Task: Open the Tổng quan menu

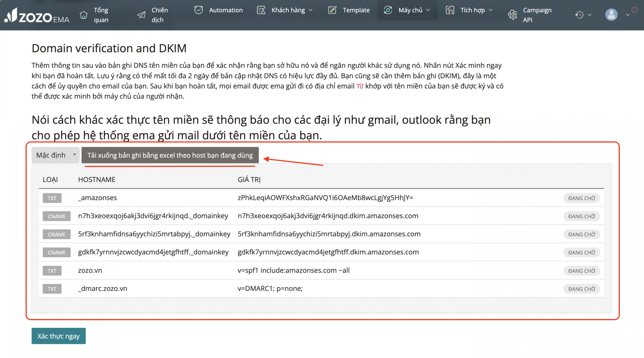Action: pos(101,15)
